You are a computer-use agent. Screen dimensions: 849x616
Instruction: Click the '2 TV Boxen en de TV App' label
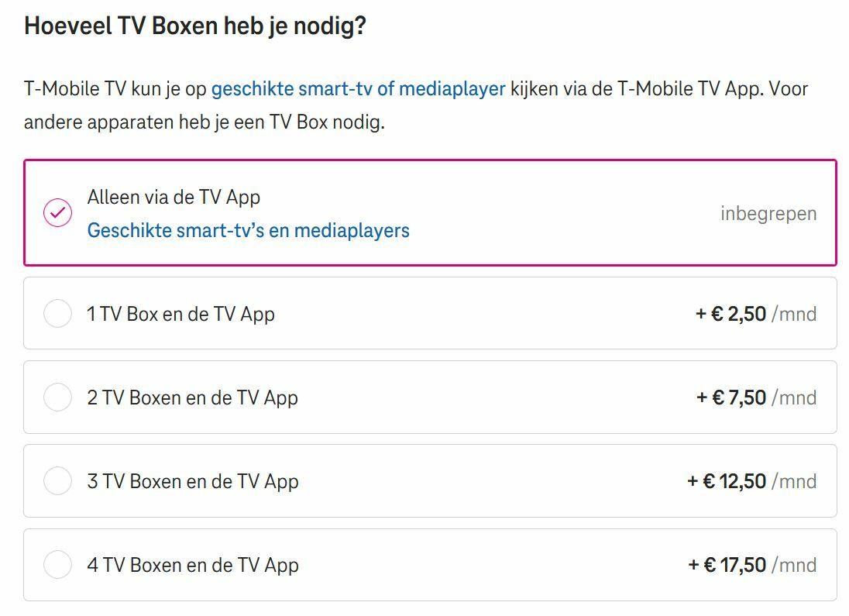click(x=192, y=397)
